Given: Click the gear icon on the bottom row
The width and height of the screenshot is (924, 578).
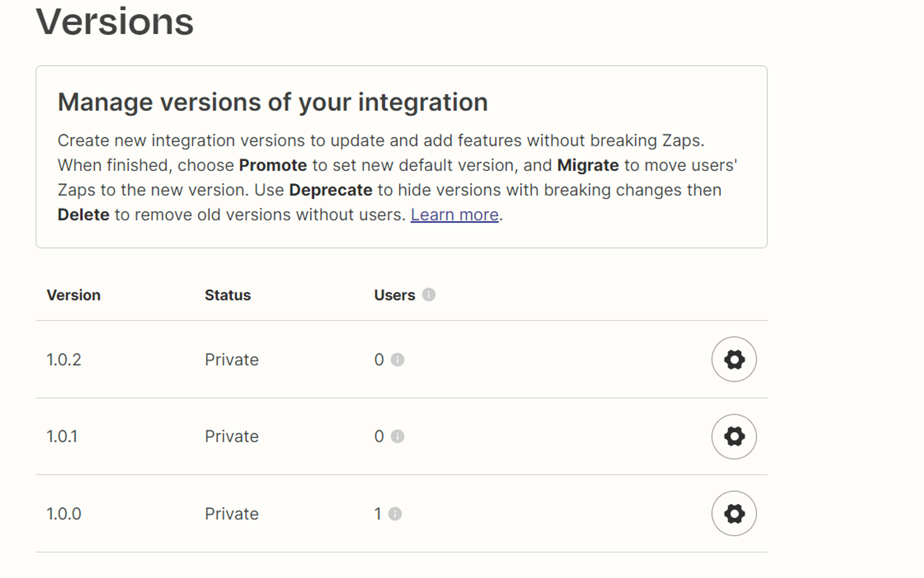Looking at the screenshot, I should tap(734, 513).
